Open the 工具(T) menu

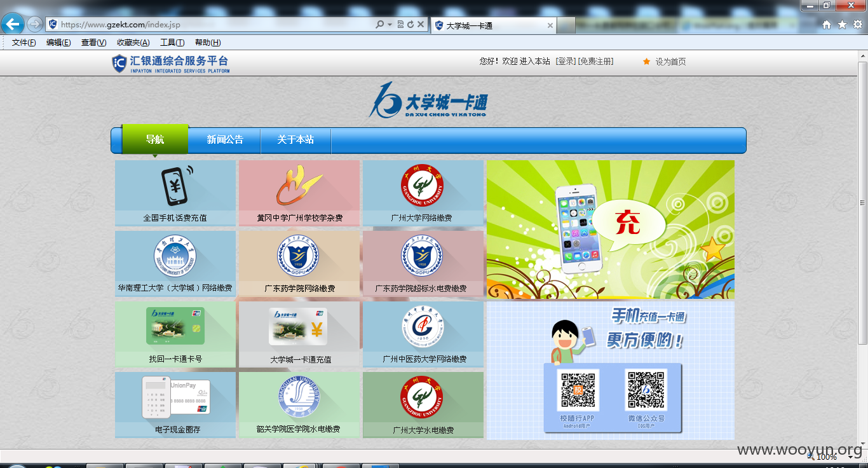coord(172,43)
